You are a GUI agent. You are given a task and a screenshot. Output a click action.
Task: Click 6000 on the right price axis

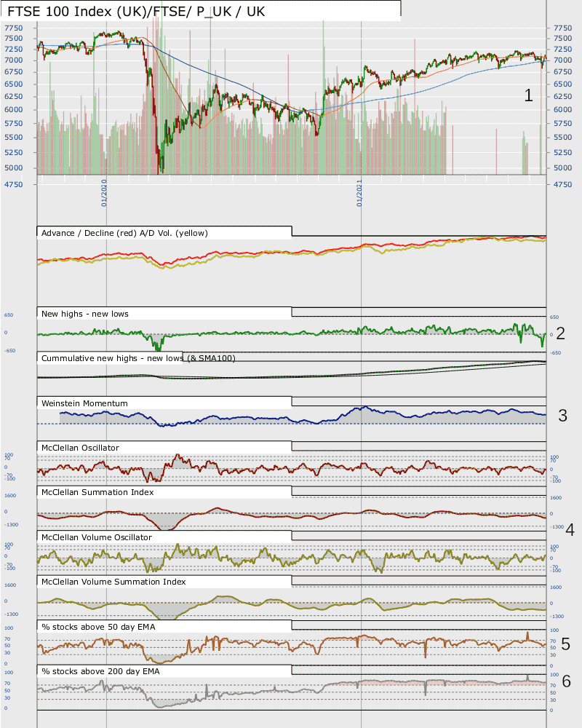click(x=562, y=110)
